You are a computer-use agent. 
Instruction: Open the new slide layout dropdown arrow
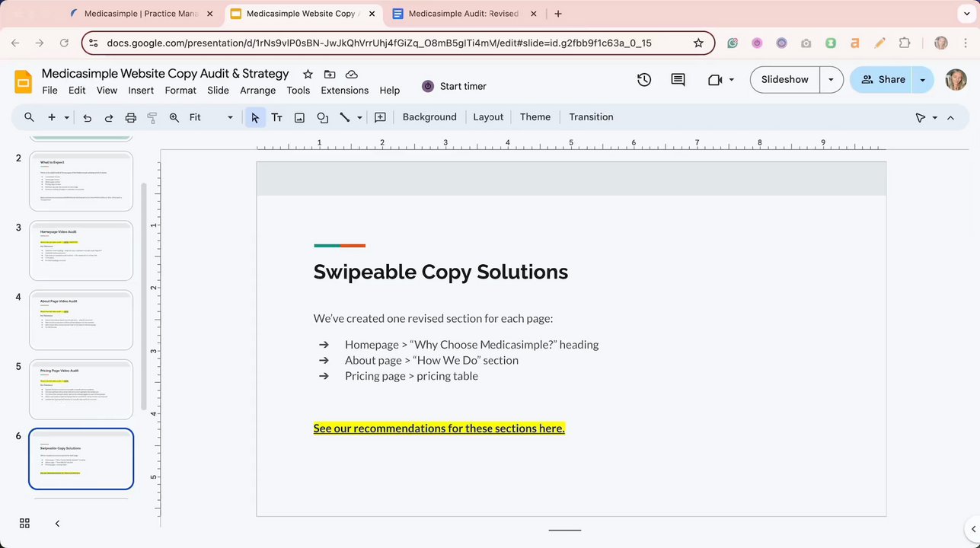pyautogui.click(x=66, y=118)
